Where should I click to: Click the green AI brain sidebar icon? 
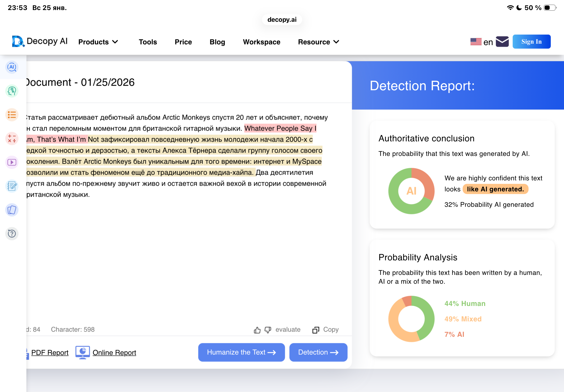point(12,91)
